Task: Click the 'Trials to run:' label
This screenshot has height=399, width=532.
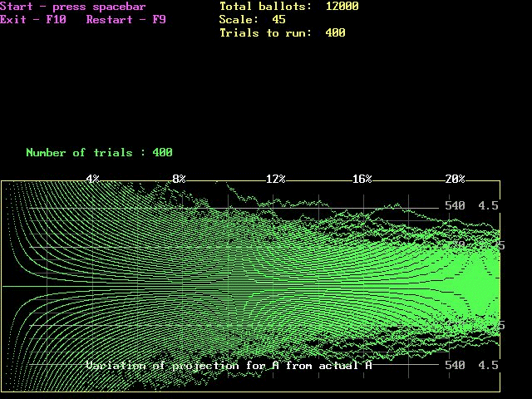Action: point(266,33)
